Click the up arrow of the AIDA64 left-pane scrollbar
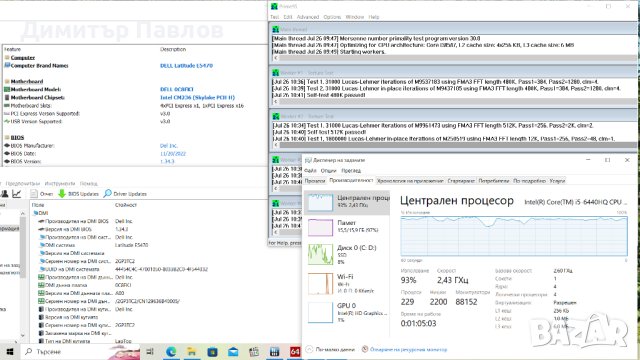 pos(22,213)
